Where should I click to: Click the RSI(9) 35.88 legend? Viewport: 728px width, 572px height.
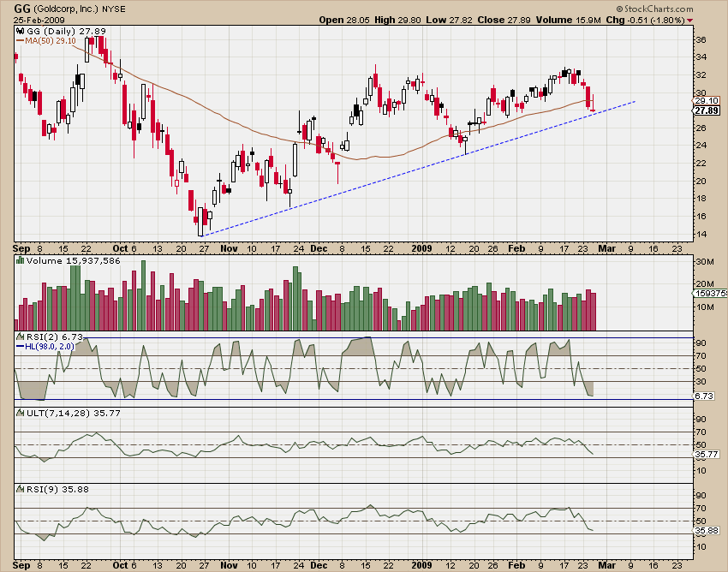[57, 489]
